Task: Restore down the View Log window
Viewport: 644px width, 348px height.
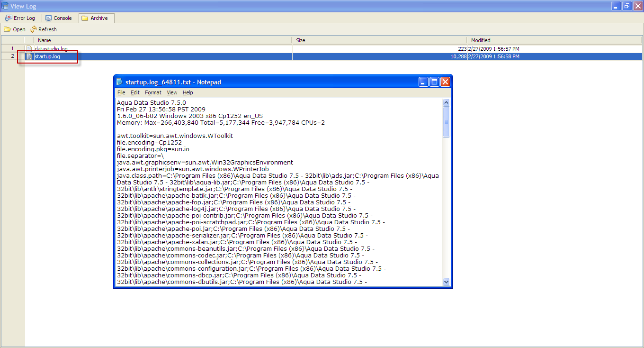Action: (626, 6)
